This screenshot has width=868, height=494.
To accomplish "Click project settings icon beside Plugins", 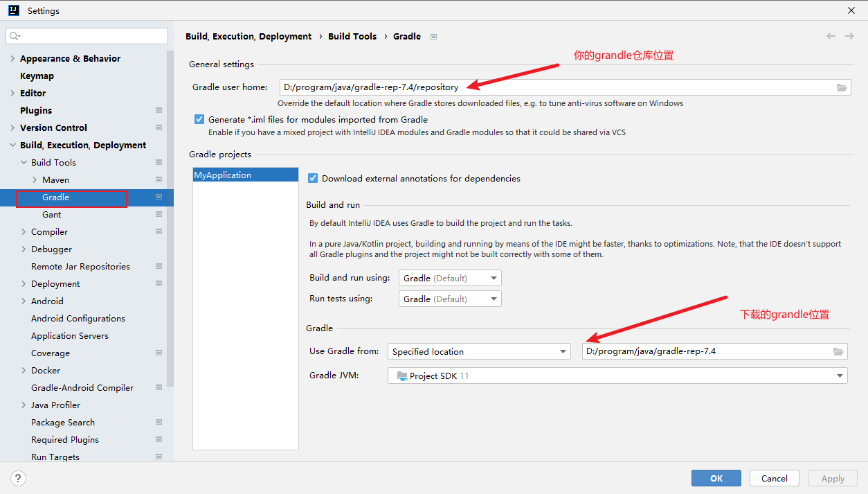I will pos(159,110).
